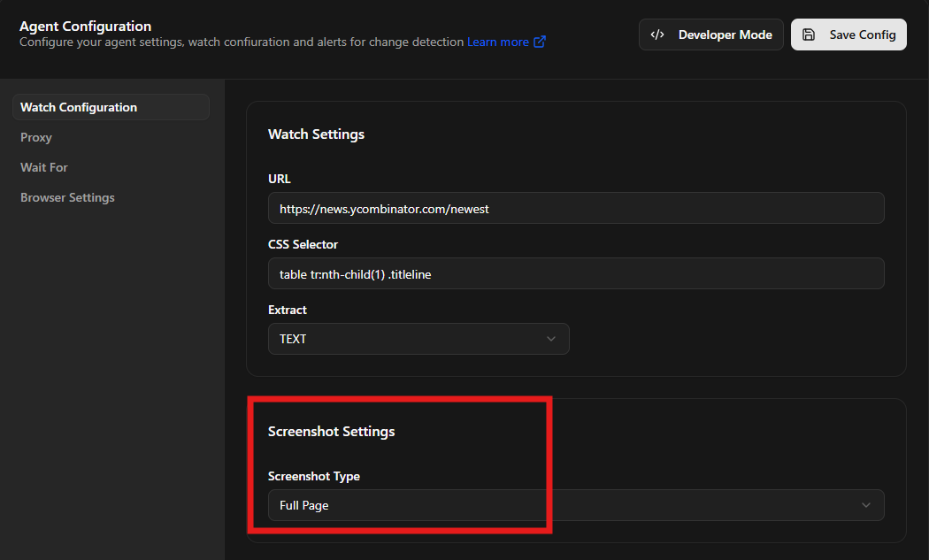Click the Screenshot Type field label
Image resolution: width=929 pixels, height=560 pixels.
point(313,476)
